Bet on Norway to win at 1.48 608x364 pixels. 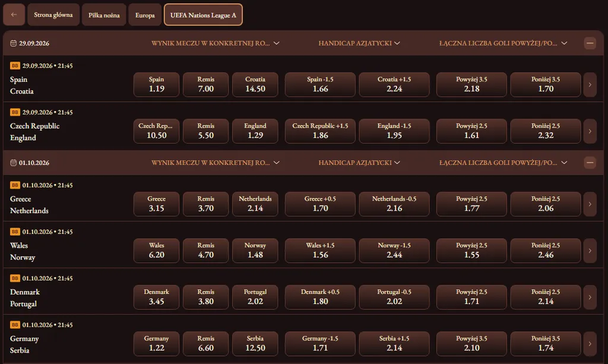tap(255, 251)
